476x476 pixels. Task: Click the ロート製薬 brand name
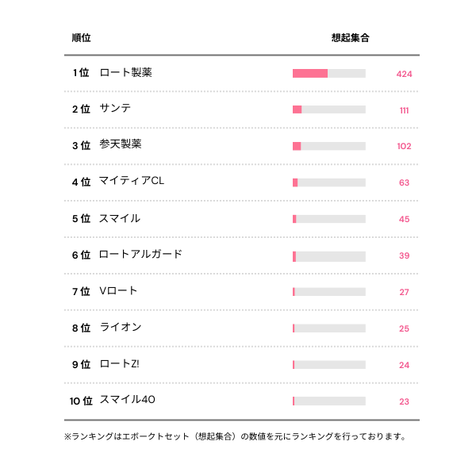(126, 73)
